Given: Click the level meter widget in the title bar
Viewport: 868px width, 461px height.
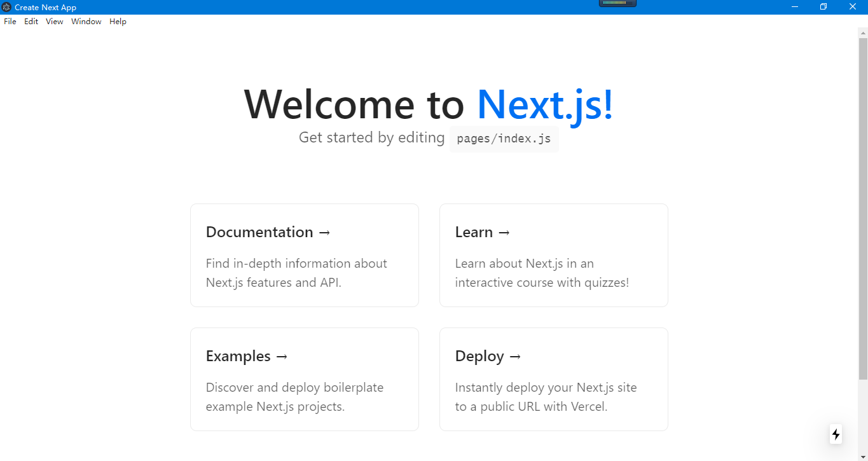Looking at the screenshot, I should (617, 4).
